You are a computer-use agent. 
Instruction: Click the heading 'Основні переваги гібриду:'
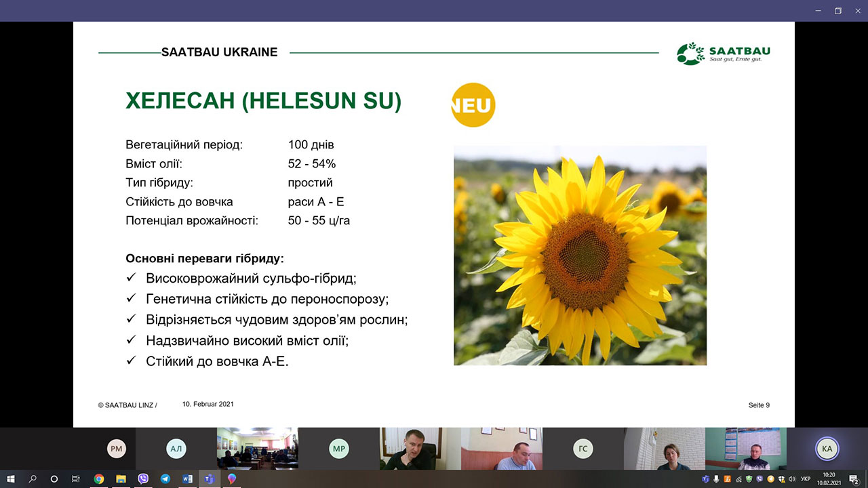click(x=205, y=259)
